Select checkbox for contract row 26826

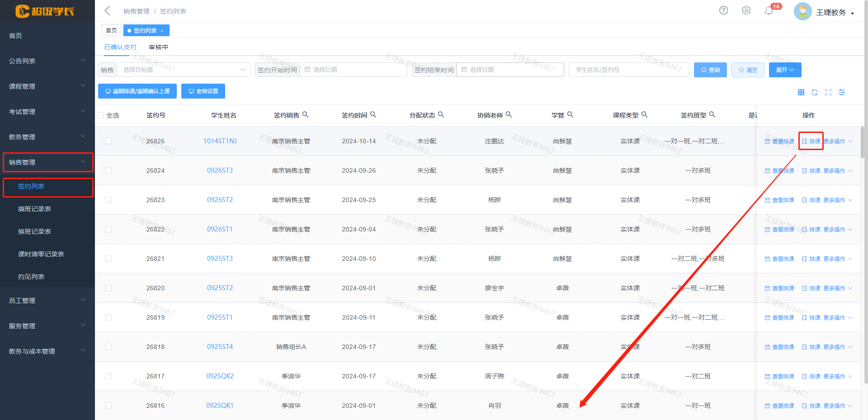tap(108, 141)
